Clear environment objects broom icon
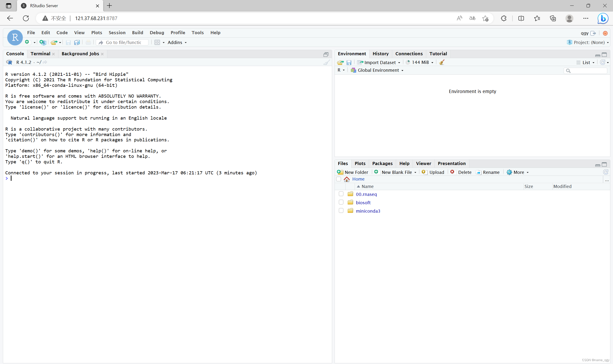The image size is (613, 364). [442, 62]
